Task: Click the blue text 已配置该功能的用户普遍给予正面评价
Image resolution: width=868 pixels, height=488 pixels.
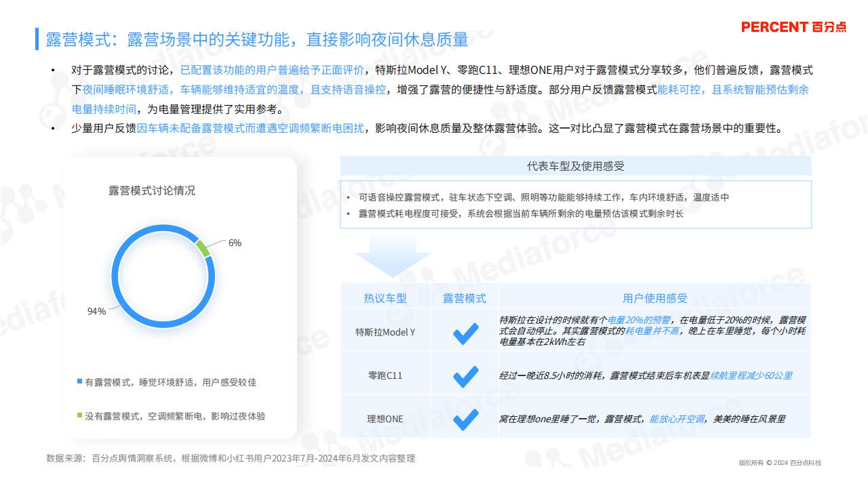Action: coord(272,70)
